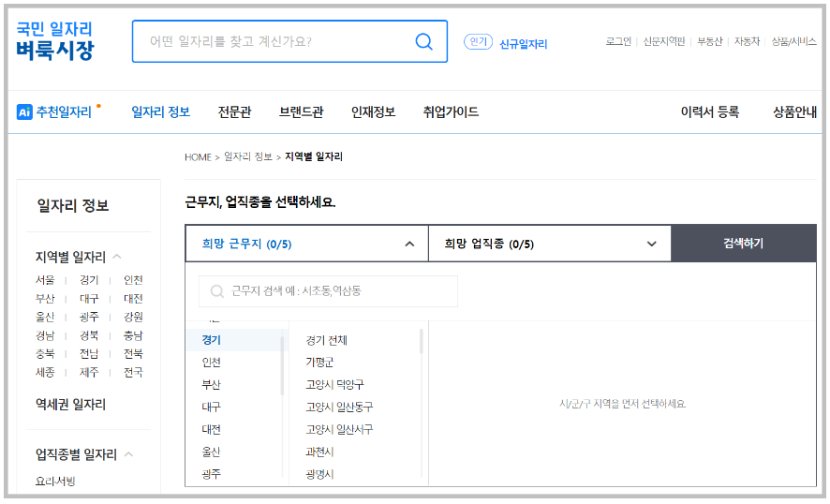Select 전북 in the sidebar region list
830x504 pixels.
(x=133, y=354)
